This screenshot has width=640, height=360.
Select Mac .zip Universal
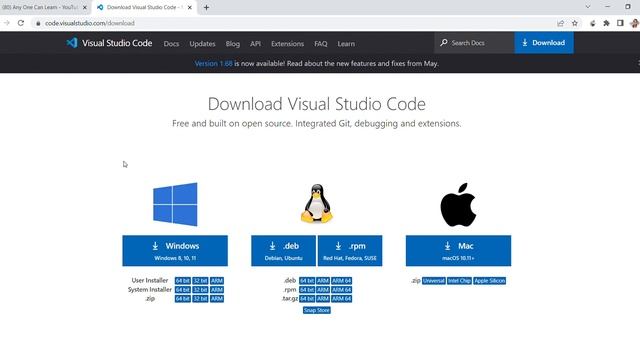click(433, 281)
